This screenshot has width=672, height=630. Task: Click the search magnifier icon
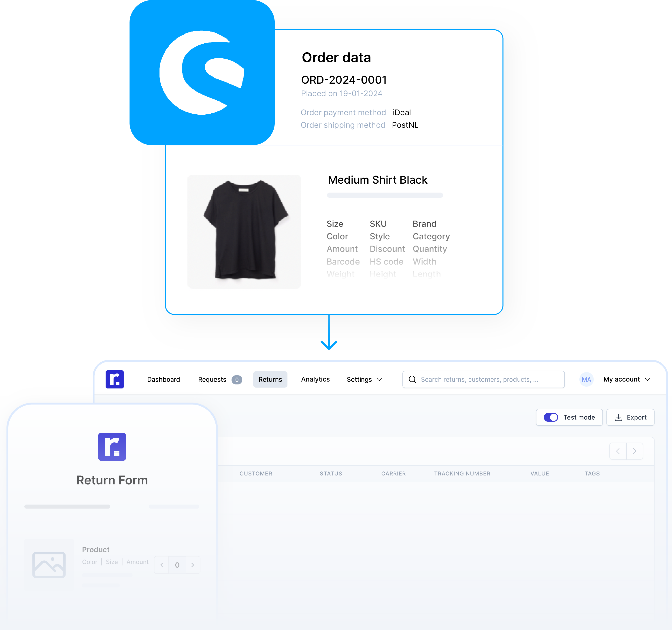click(413, 379)
